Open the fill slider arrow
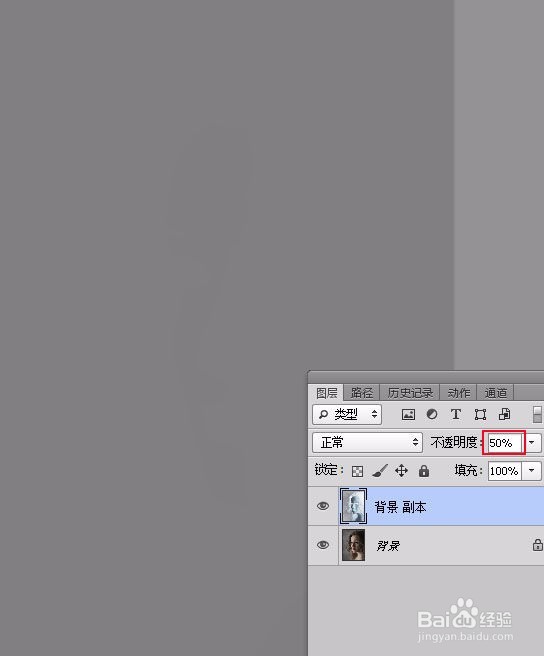 point(532,471)
